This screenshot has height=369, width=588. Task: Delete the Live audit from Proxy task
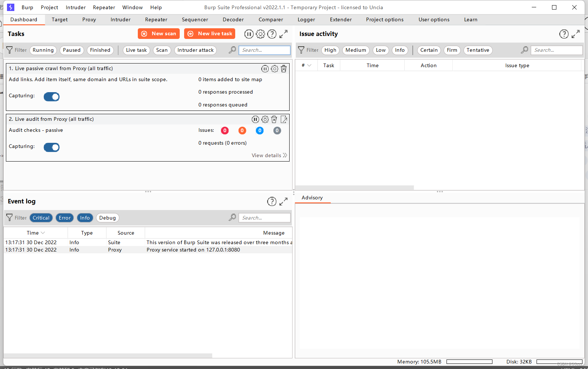[274, 119]
